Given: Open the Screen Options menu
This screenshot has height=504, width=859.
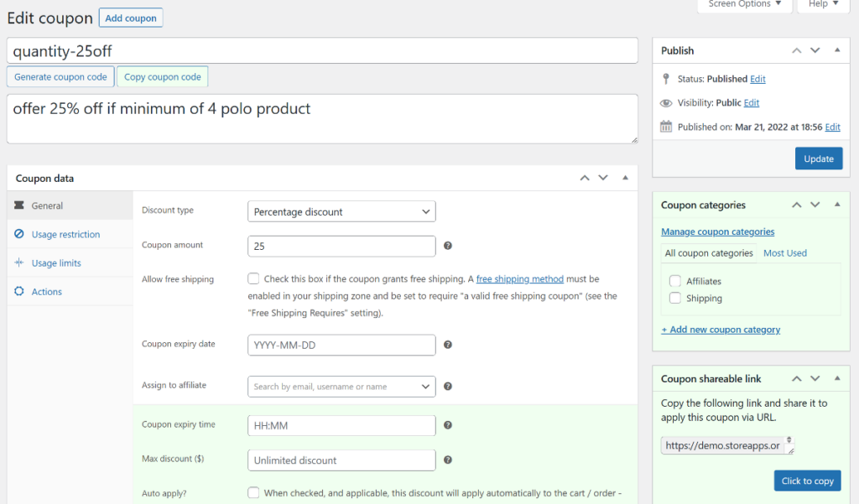Looking at the screenshot, I should 743,5.
